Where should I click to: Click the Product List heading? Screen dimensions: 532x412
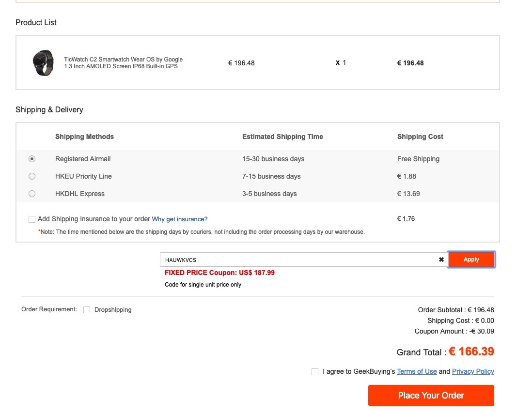[36, 22]
